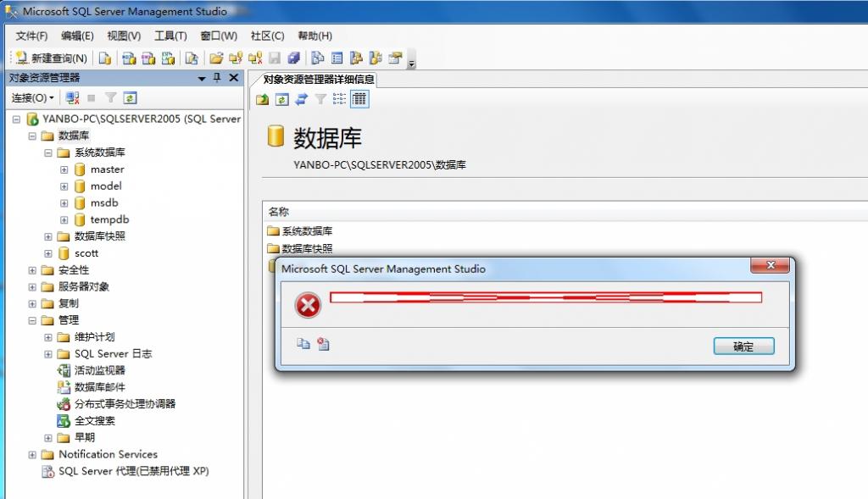Click the SQL Server Mobile query icon

click(192, 58)
